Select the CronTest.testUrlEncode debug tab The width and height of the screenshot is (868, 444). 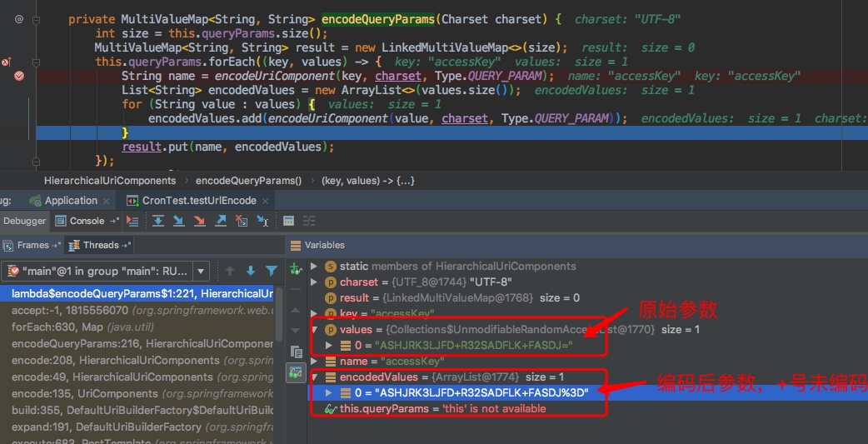[x=197, y=201]
